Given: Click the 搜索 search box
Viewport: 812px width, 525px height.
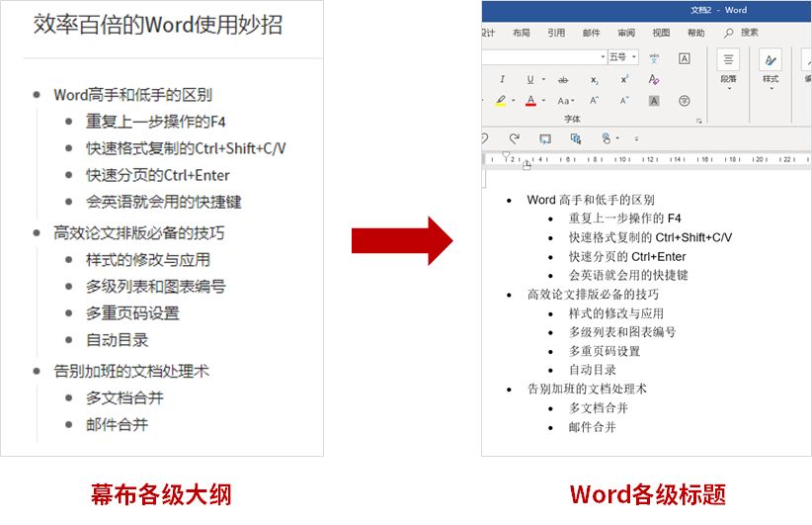Looking at the screenshot, I should 750,33.
